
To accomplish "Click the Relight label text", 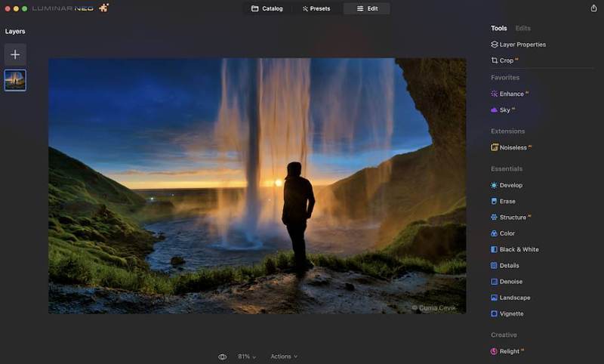I will (x=510, y=351).
